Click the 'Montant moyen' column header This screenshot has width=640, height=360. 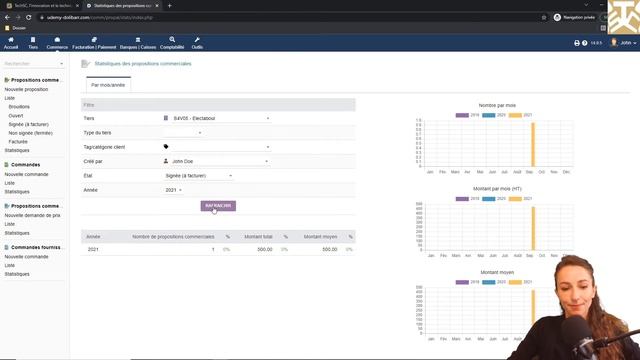coord(320,237)
